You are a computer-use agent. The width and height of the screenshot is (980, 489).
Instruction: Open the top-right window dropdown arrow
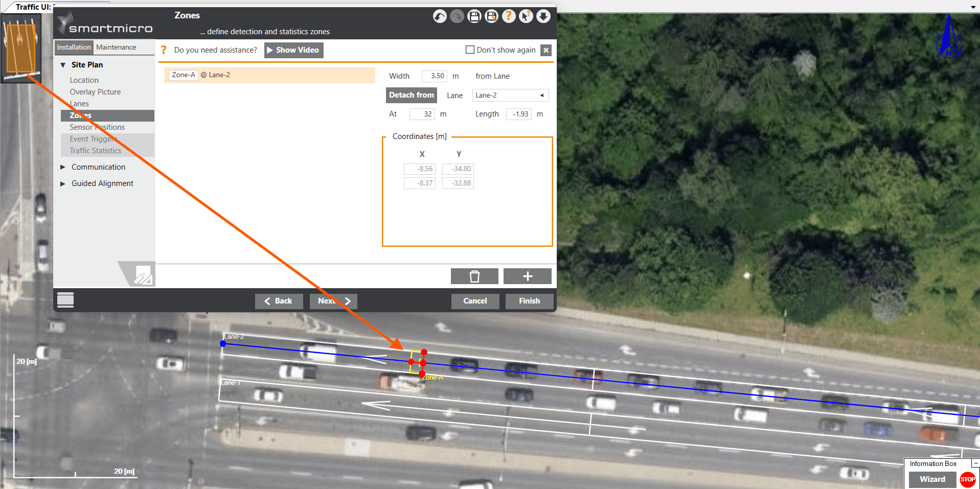(x=973, y=7)
